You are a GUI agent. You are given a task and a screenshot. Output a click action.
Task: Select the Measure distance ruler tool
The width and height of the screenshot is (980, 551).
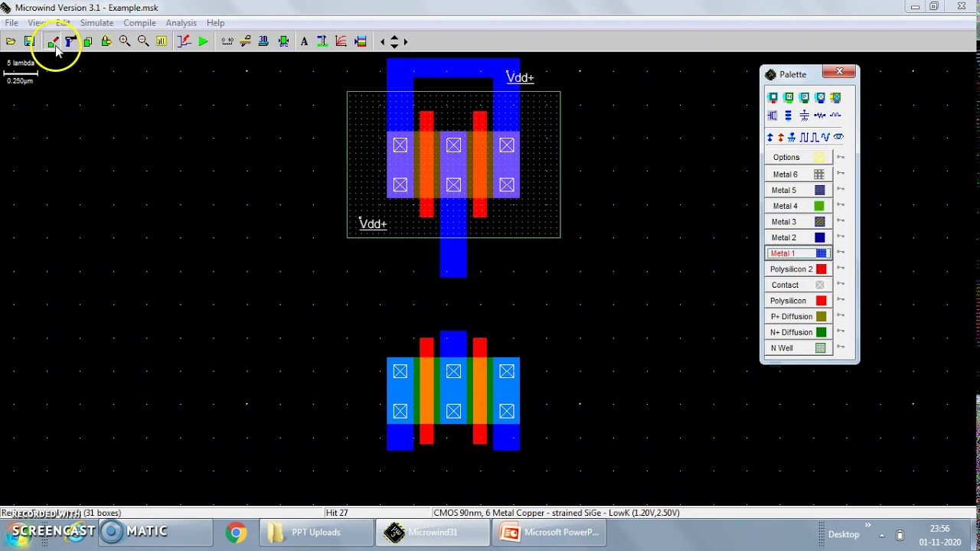227,41
